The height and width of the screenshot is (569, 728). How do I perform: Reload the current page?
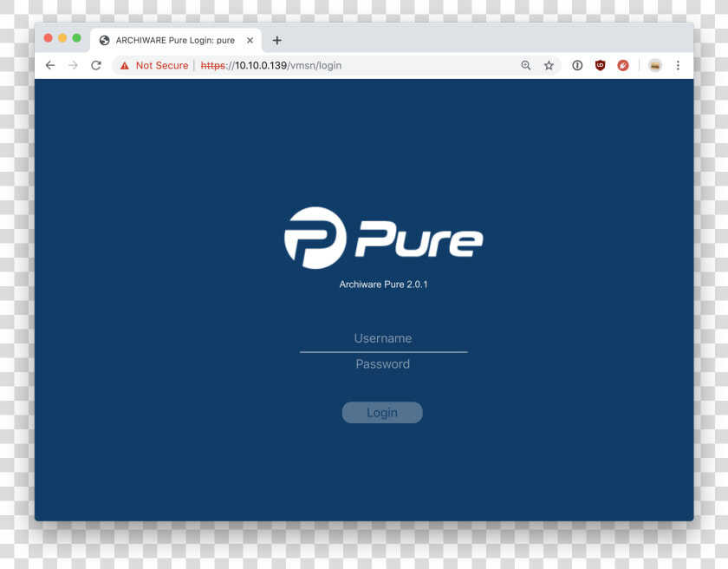[96, 66]
